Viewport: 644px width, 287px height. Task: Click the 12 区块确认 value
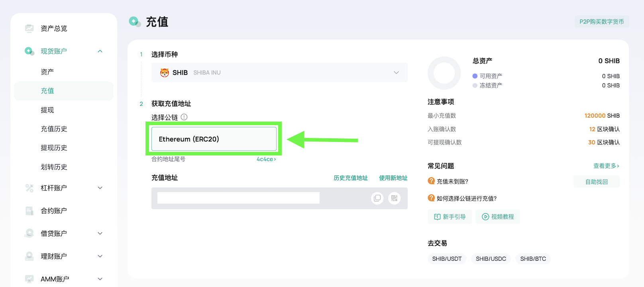coord(605,129)
